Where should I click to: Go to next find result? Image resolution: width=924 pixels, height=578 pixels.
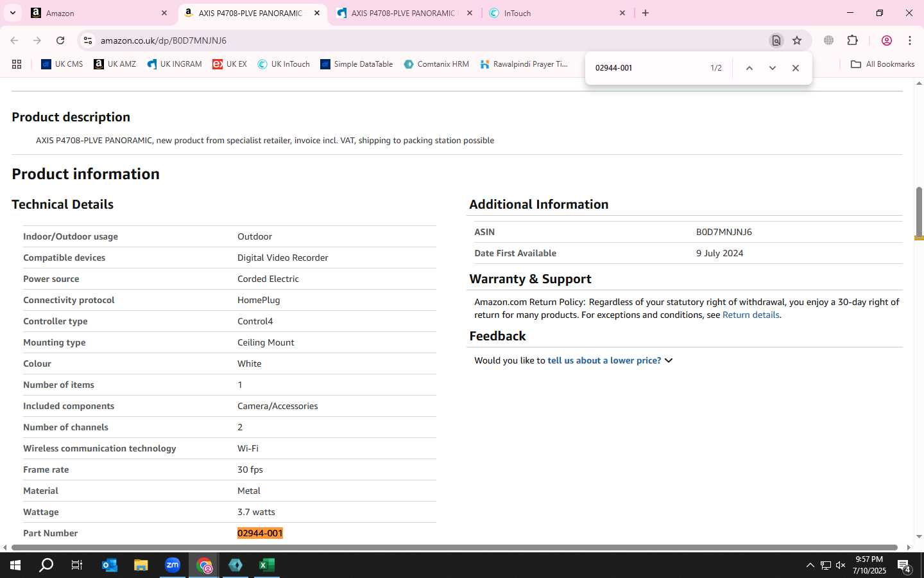tap(773, 68)
